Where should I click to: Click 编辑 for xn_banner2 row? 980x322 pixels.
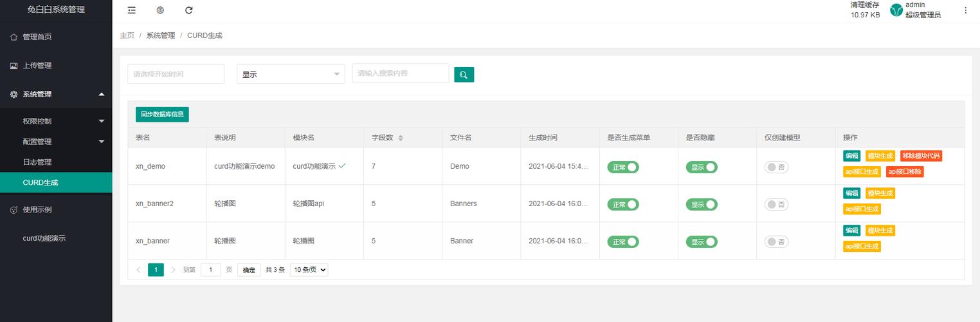point(852,193)
